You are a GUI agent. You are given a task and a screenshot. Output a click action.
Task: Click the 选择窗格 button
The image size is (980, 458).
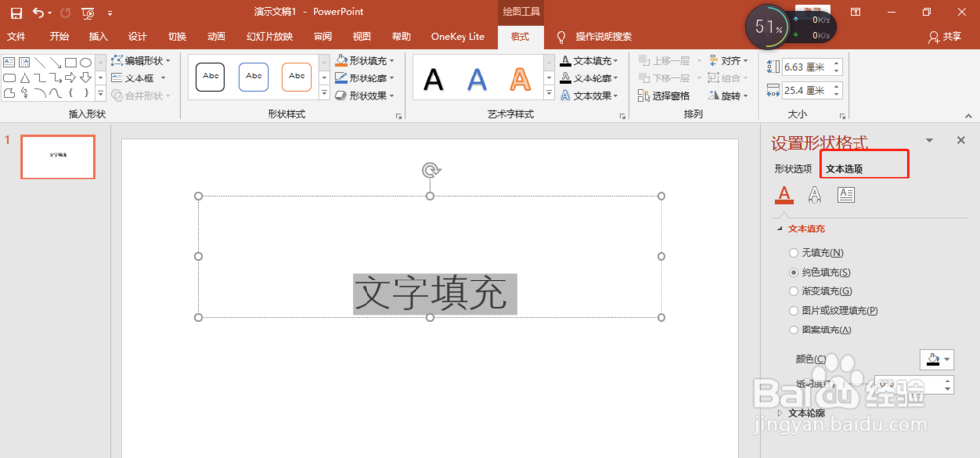[663, 96]
